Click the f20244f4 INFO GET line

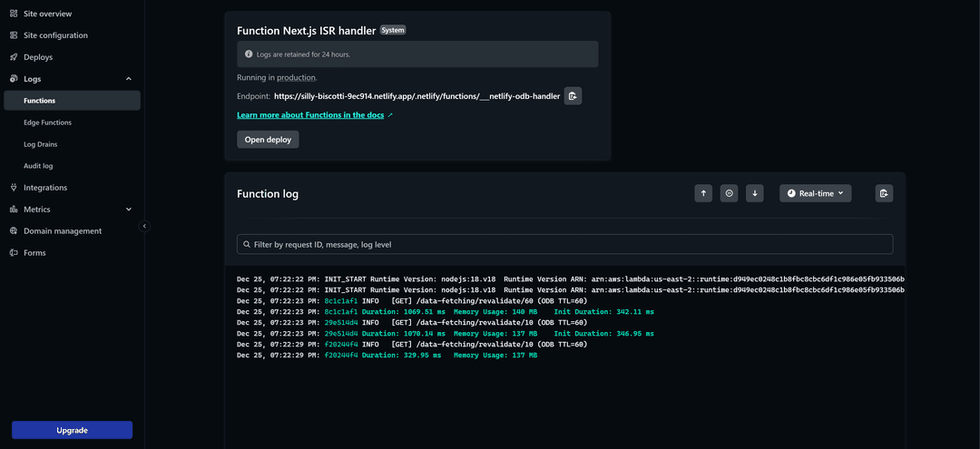coord(412,344)
